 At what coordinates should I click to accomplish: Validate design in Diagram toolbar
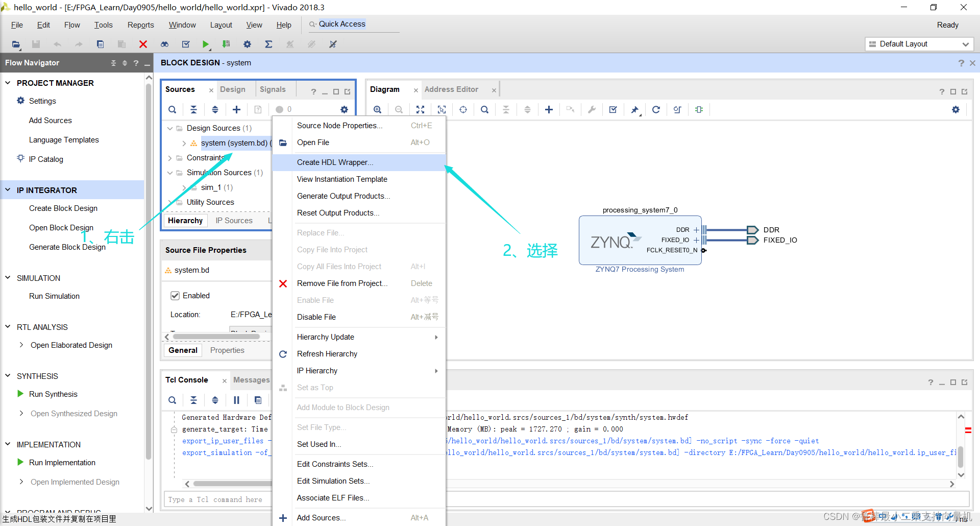[613, 109]
